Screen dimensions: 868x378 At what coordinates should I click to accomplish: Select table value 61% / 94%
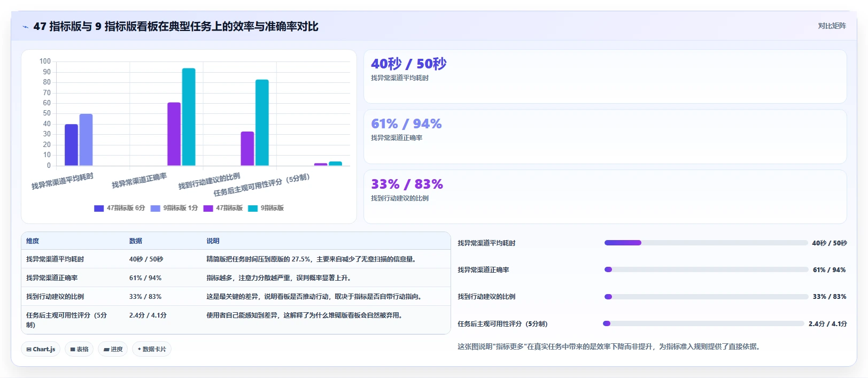pos(145,278)
